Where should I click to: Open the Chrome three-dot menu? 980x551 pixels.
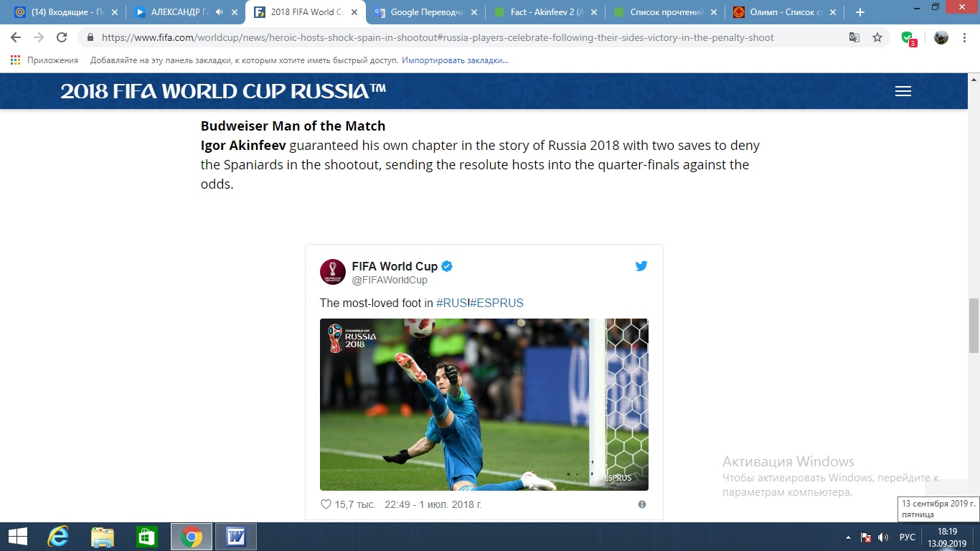(x=966, y=37)
